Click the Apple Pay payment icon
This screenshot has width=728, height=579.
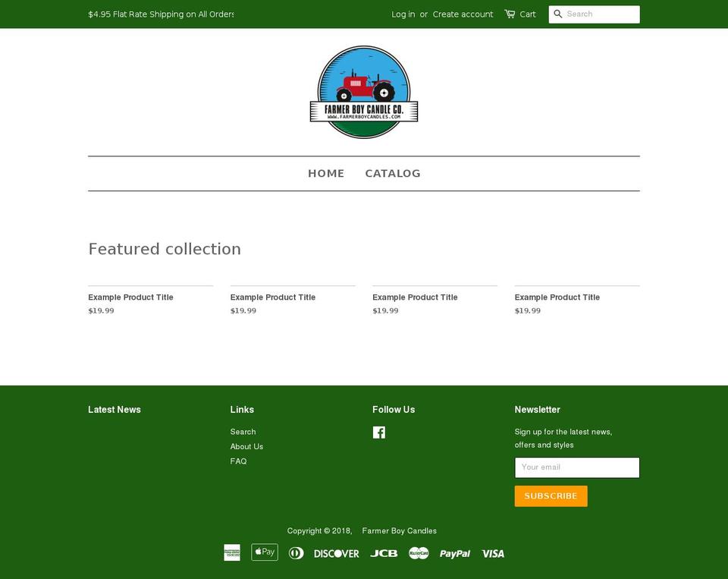click(x=265, y=552)
